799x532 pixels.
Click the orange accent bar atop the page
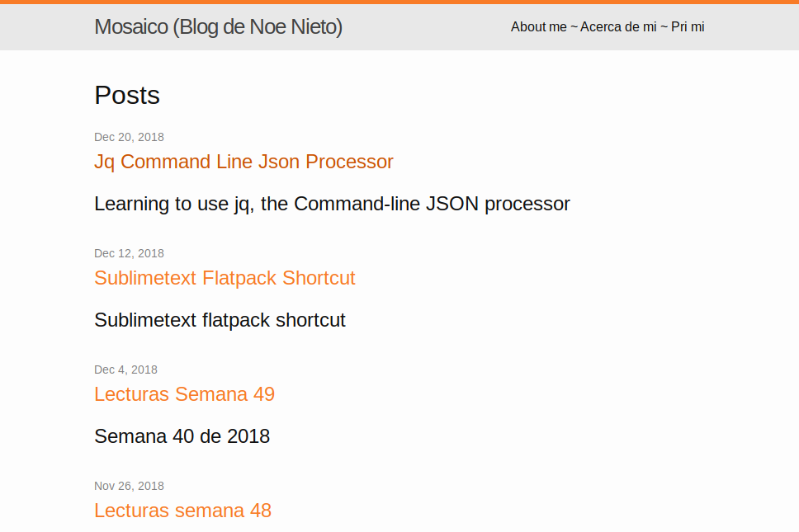[x=399, y=2]
